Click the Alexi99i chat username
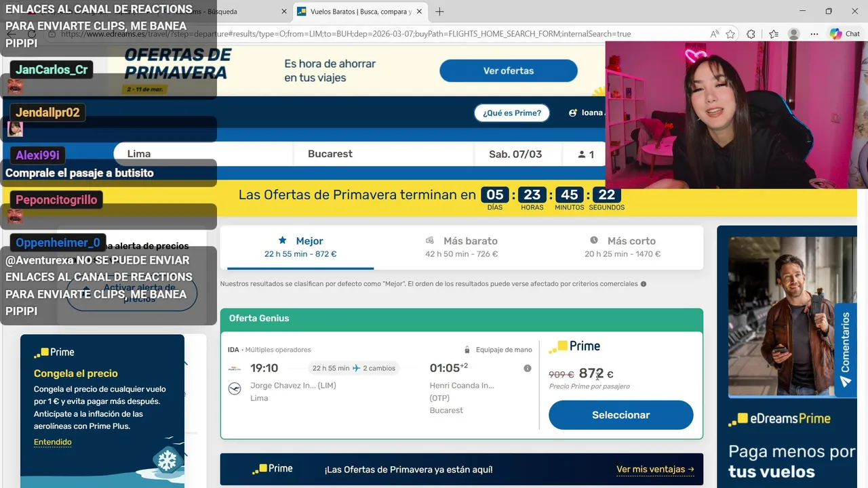 pyautogui.click(x=38, y=155)
